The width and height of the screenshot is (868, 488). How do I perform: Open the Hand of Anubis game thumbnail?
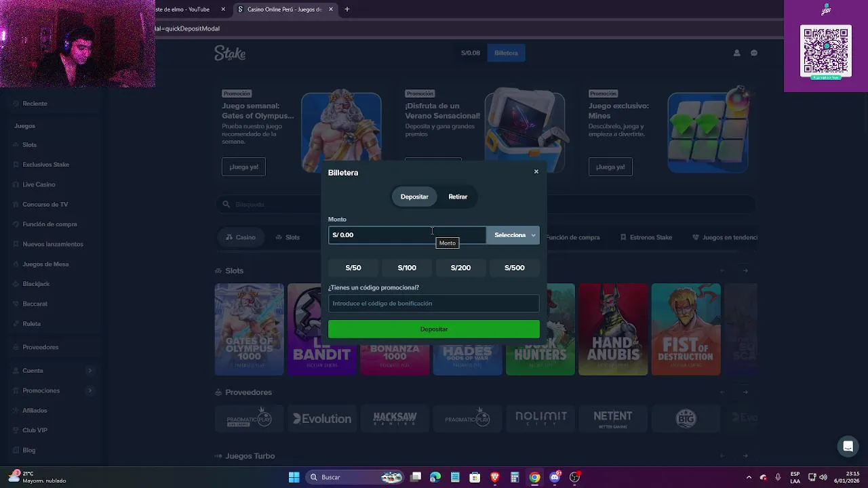[x=613, y=329]
